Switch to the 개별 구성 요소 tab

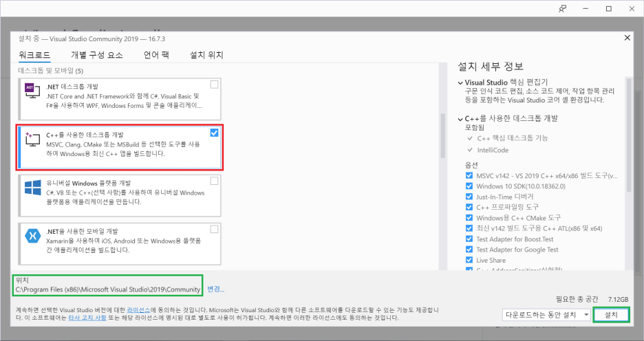(x=97, y=55)
